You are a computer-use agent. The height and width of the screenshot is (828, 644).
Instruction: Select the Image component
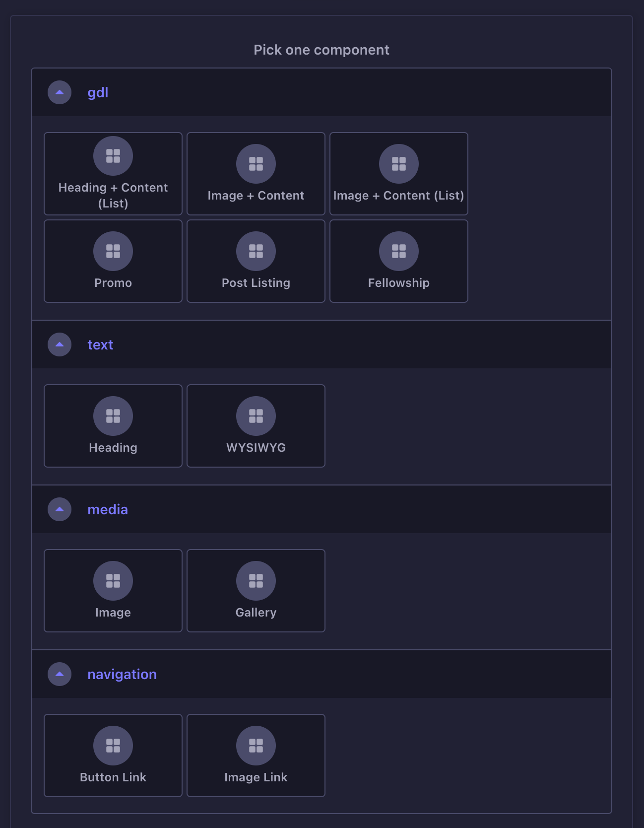(113, 591)
